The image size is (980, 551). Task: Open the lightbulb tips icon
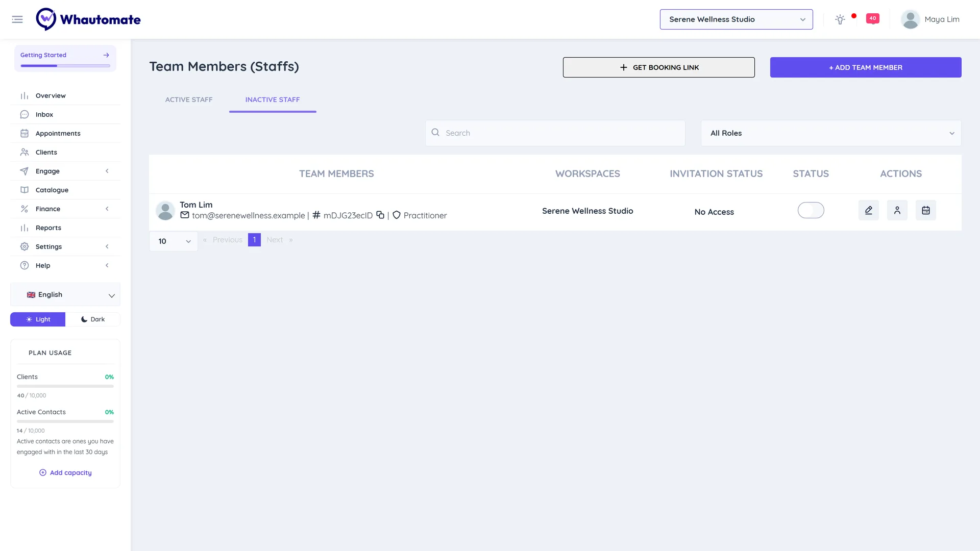click(840, 19)
